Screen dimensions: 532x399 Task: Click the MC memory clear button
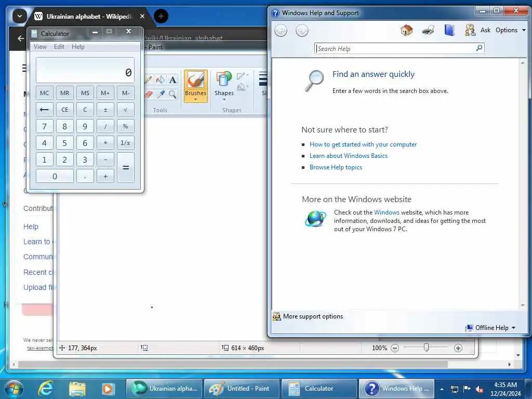pyautogui.click(x=45, y=93)
